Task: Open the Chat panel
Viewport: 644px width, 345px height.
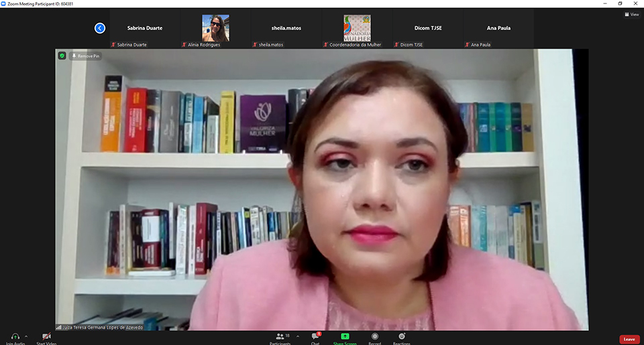Action: 315,337
